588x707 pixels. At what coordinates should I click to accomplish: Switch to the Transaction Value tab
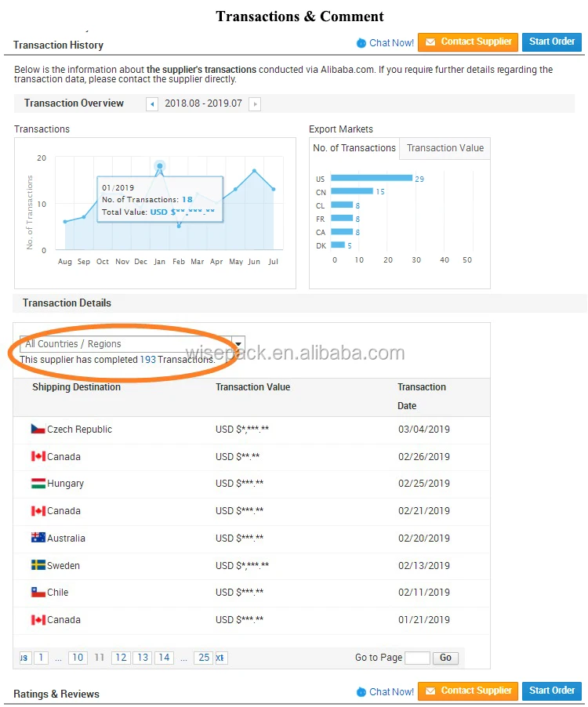coord(445,148)
